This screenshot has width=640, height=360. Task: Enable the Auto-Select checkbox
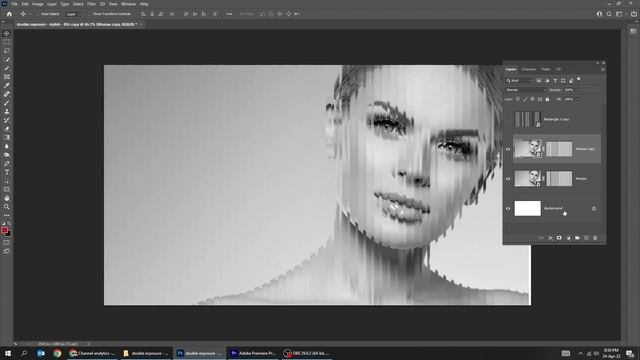click(38, 14)
